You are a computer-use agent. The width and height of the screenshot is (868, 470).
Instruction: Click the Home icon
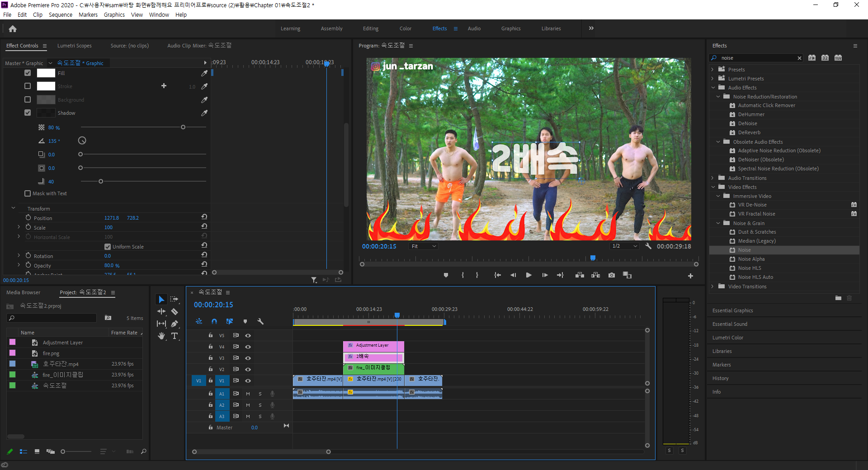pyautogui.click(x=13, y=29)
